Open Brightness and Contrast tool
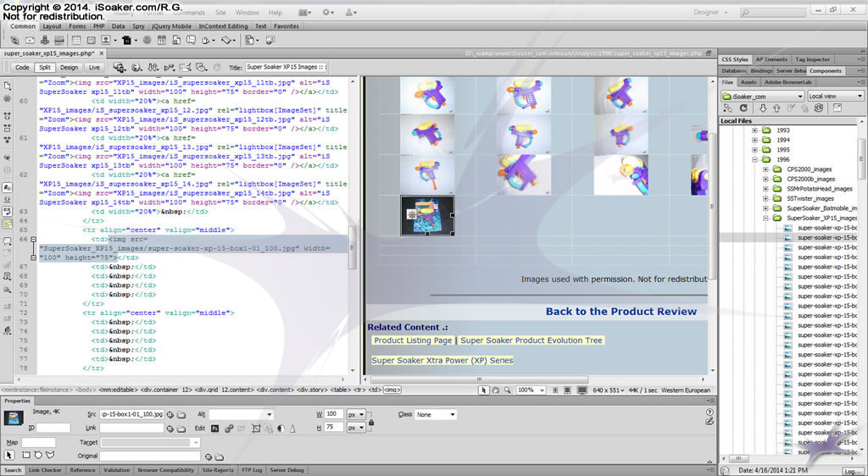868x476 pixels. click(281, 429)
